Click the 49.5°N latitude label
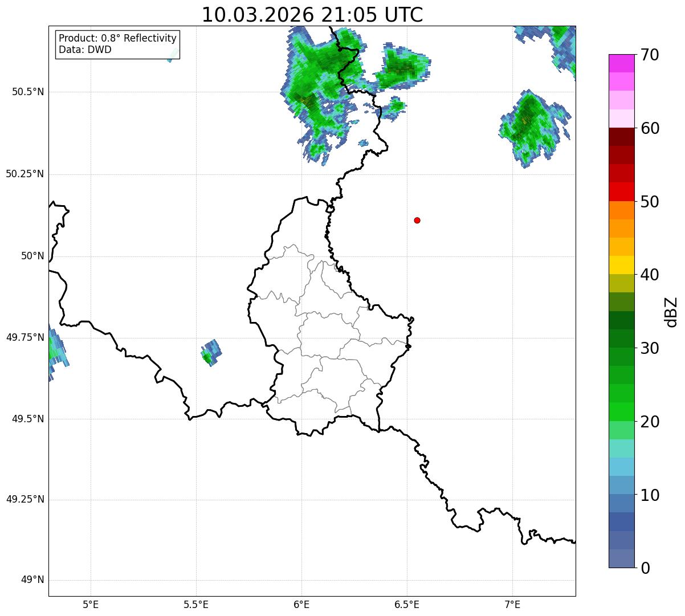 pyautogui.click(x=28, y=419)
